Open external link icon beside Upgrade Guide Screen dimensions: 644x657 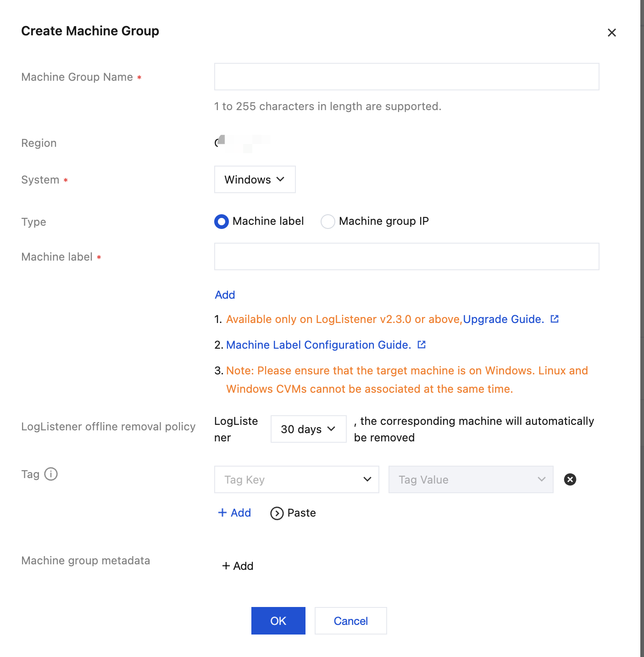[x=555, y=319]
